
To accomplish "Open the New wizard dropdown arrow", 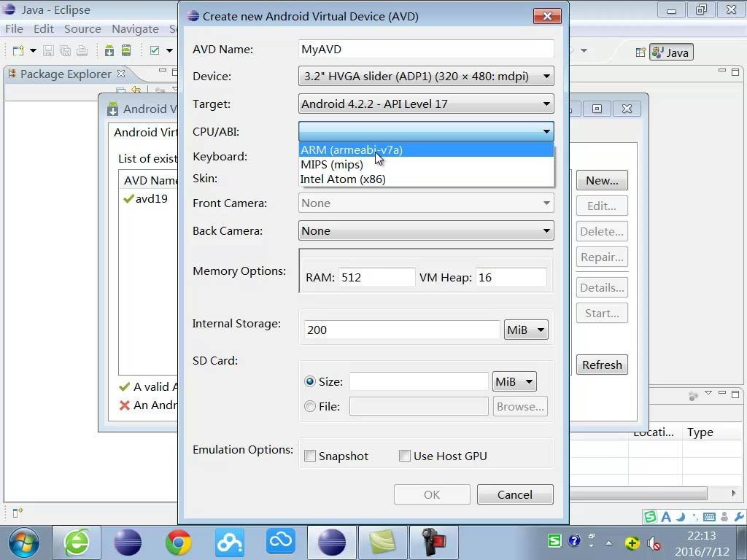I will (33, 50).
